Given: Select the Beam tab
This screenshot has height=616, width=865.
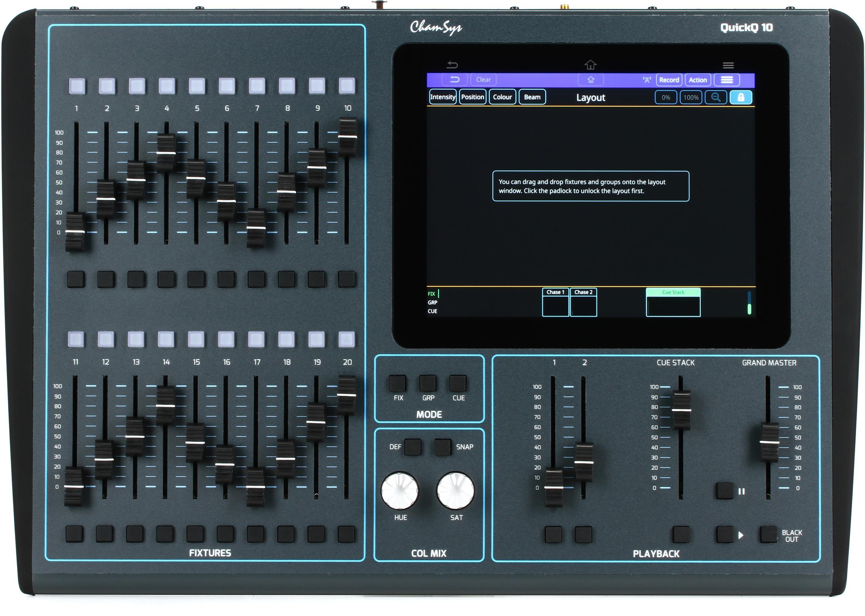Looking at the screenshot, I should coord(532,97).
